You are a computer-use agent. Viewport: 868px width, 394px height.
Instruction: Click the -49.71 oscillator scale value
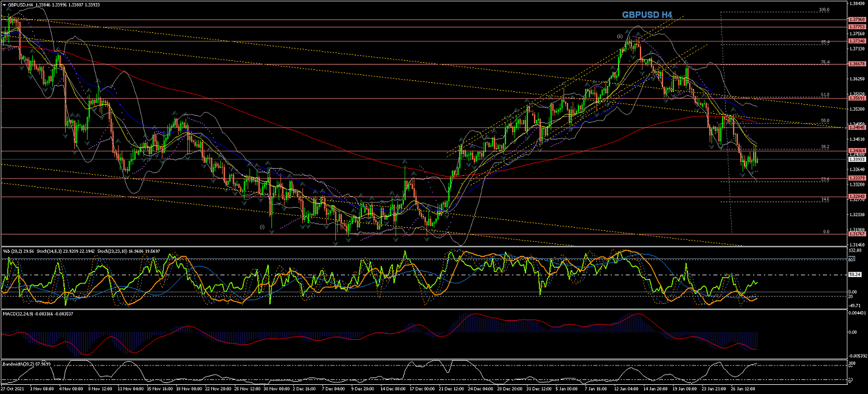point(856,306)
